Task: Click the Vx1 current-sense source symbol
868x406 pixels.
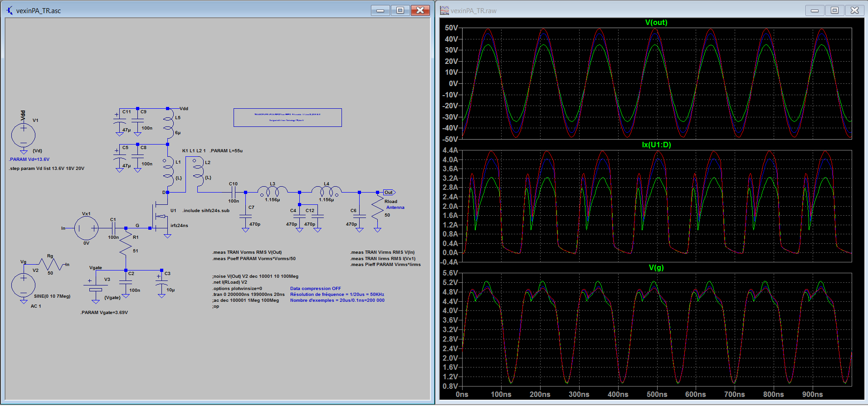Action: [x=86, y=228]
